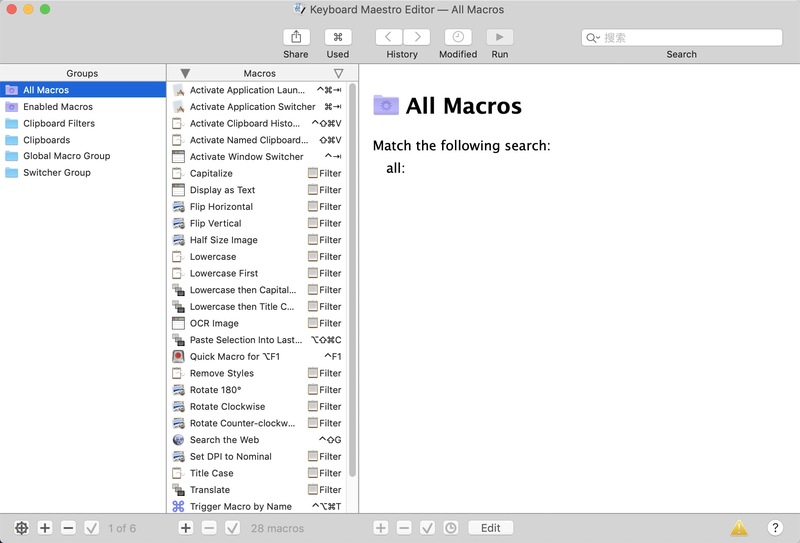Screen dimensions: 800x543
Task: Click the All Macros purple folder icon
Action: (x=386, y=105)
